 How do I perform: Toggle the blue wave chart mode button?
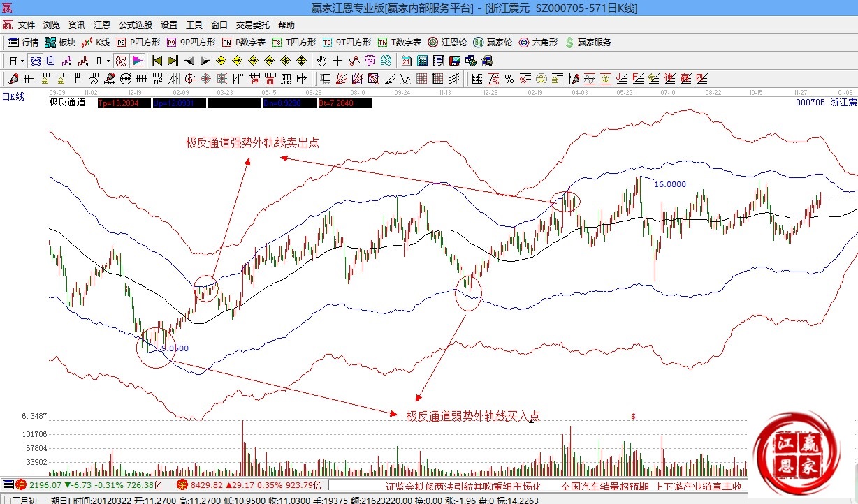coord(34,61)
